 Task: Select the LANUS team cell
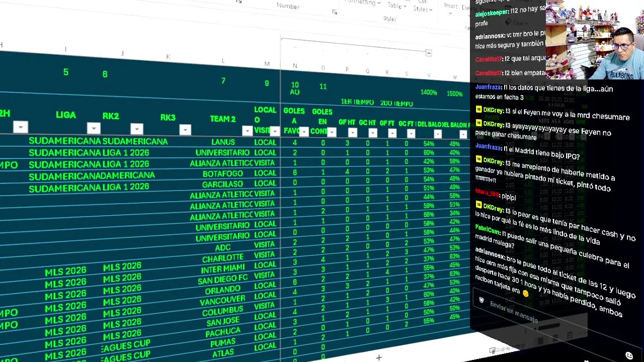click(x=223, y=142)
